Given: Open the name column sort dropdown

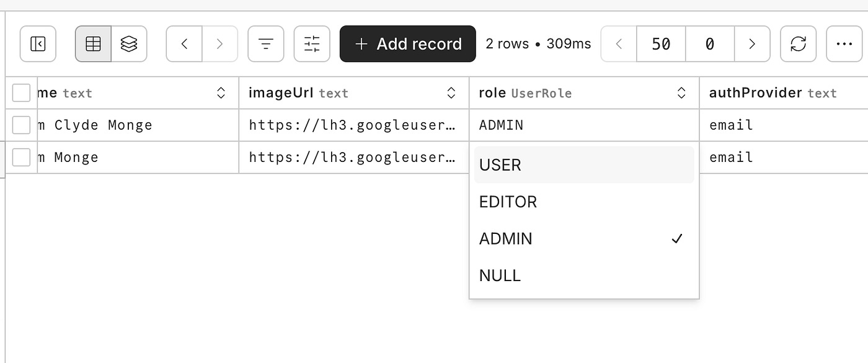Looking at the screenshot, I should [x=221, y=92].
